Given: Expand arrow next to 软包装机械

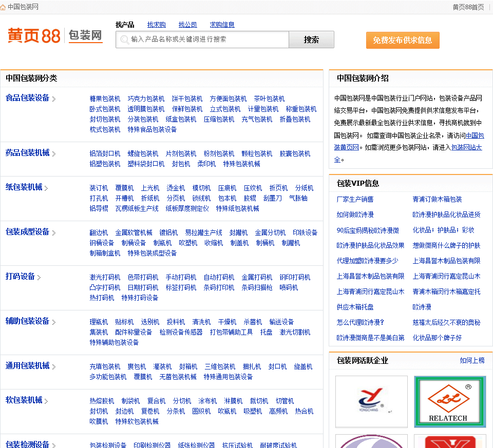Looking at the screenshot, I should coord(46,401).
